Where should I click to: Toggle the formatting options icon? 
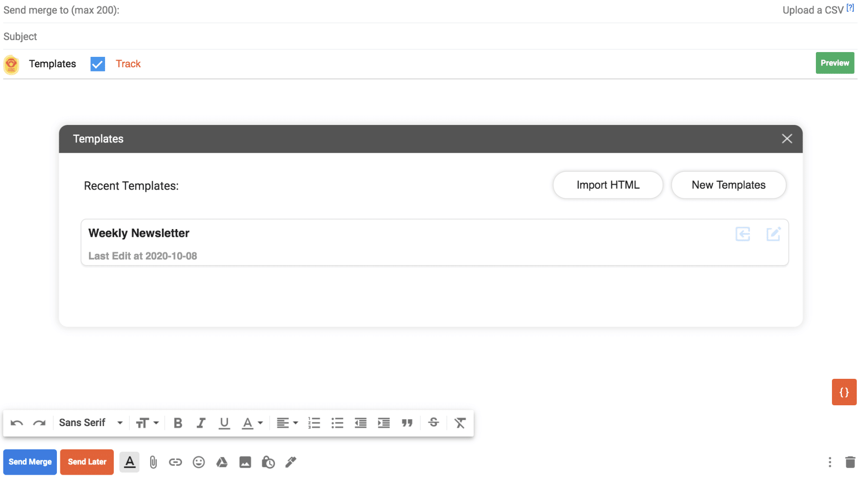coord(129,462)
